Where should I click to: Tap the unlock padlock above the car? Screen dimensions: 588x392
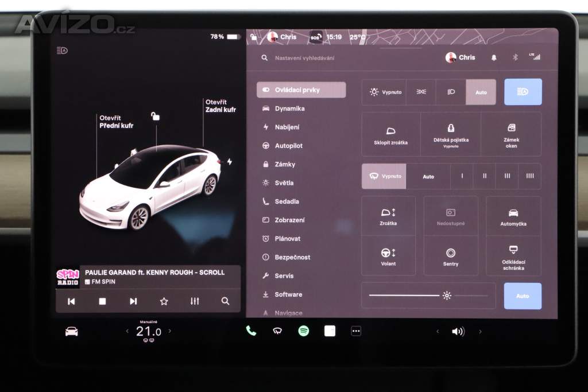[155, 116]
